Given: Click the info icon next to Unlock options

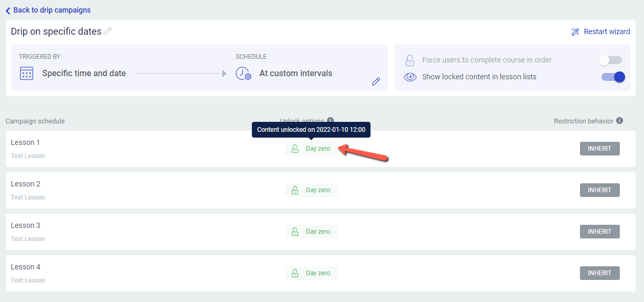Looking at the screenshot, I should tap(330, 120).
